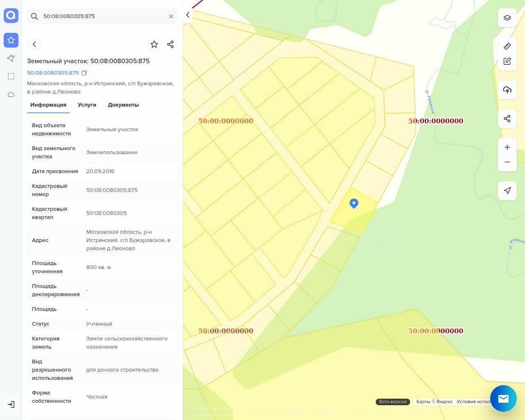
Task: Activate the draw/edit tool on map
Action: tap(507, 62)
